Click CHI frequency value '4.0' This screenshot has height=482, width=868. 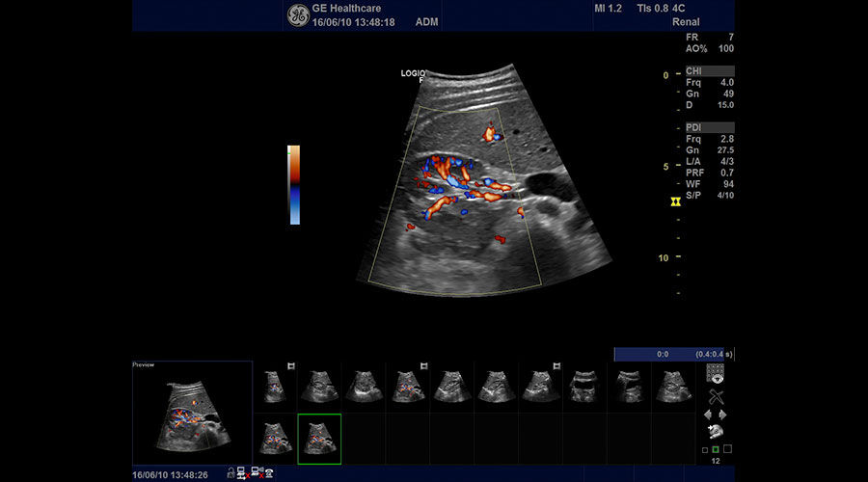tap(727, 83)
